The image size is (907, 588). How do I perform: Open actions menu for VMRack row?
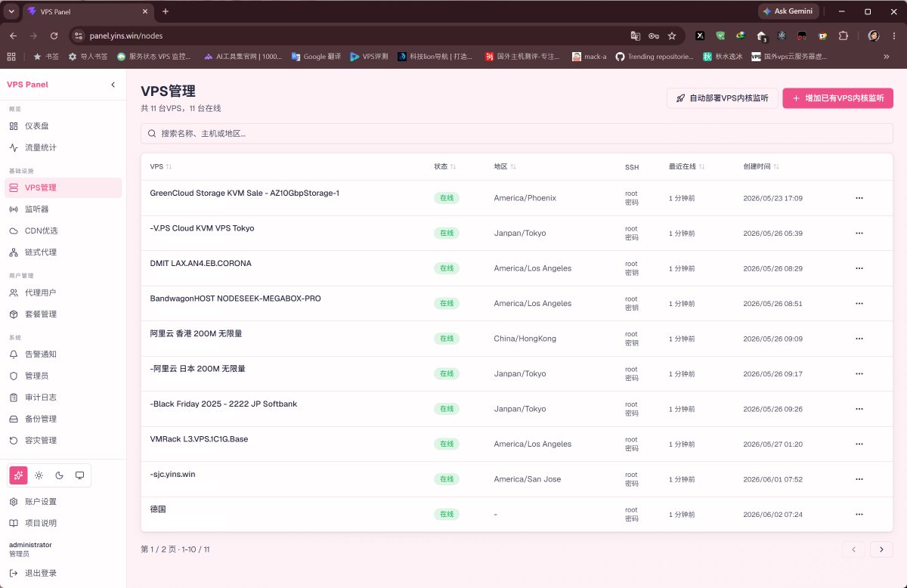coord(859,444)
